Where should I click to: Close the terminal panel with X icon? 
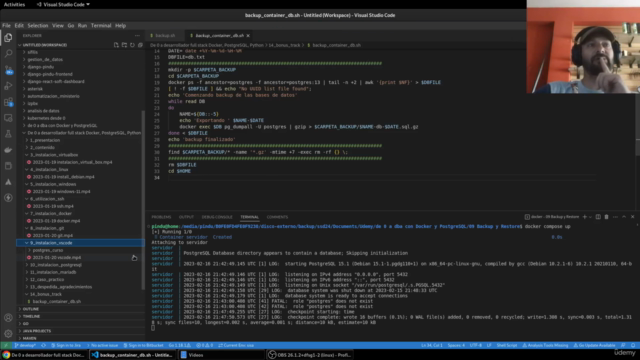pyautogui.click(x=633, y=217)
